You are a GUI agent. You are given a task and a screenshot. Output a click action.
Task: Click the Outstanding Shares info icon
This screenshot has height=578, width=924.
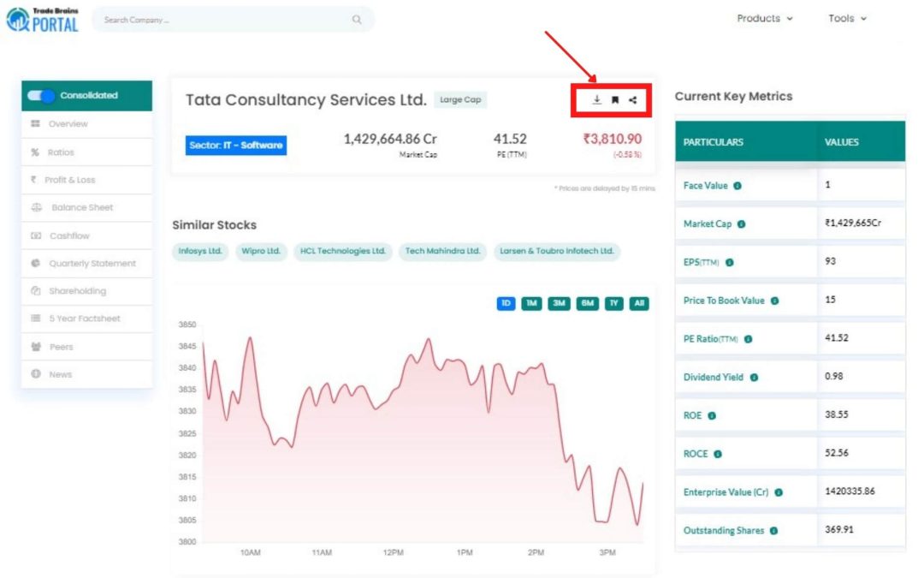773,531
